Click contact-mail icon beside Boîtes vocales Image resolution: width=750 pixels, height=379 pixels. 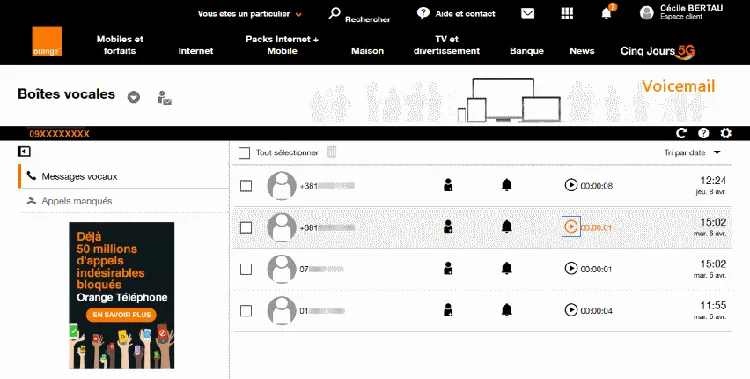(x=165, y=98)
